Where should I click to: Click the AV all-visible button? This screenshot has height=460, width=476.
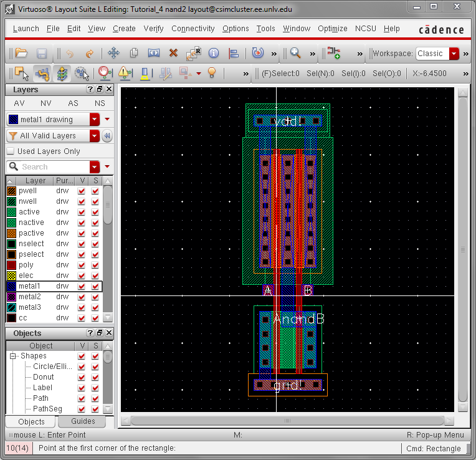tap(19, 103)
